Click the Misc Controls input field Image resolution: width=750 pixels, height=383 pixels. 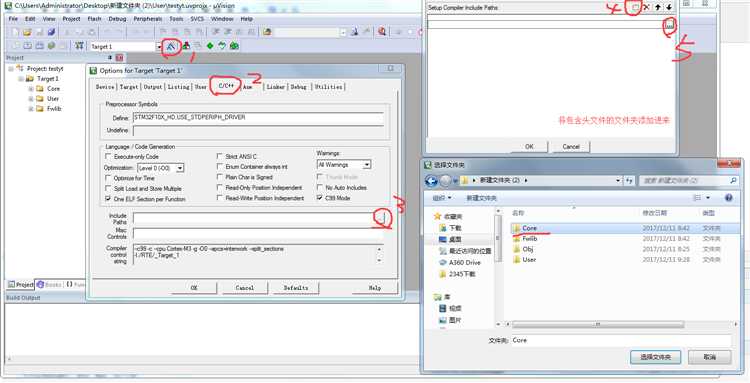coord(258,234)
